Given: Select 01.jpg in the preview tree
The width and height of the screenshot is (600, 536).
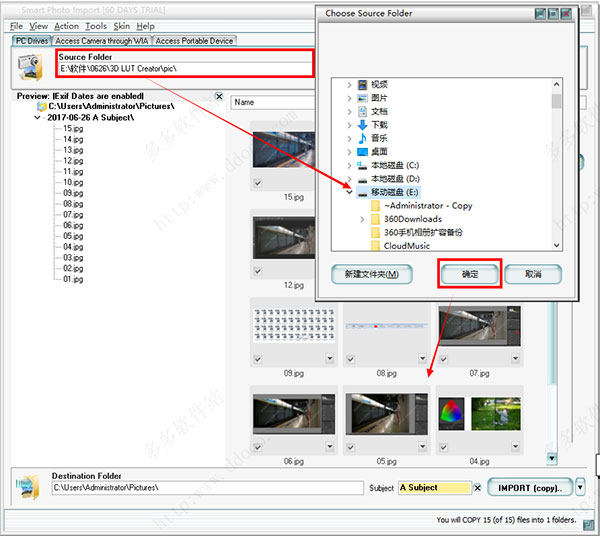Looking at the screenshot, I should (x=73, y=279).
